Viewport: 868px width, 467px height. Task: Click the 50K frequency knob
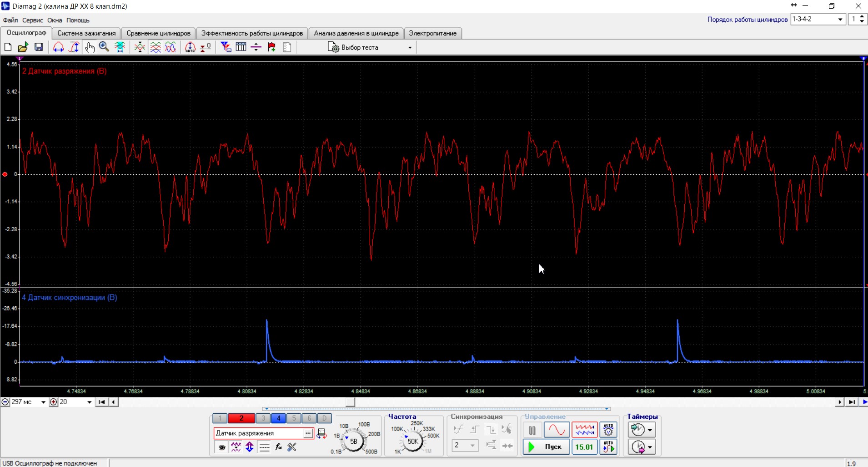pos(412,441)
